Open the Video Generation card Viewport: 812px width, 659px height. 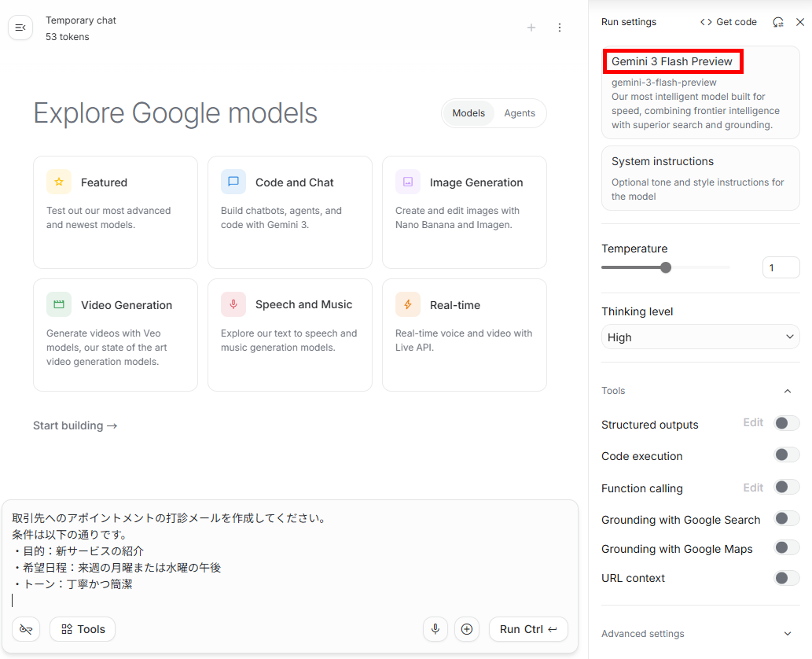[116, 335]
